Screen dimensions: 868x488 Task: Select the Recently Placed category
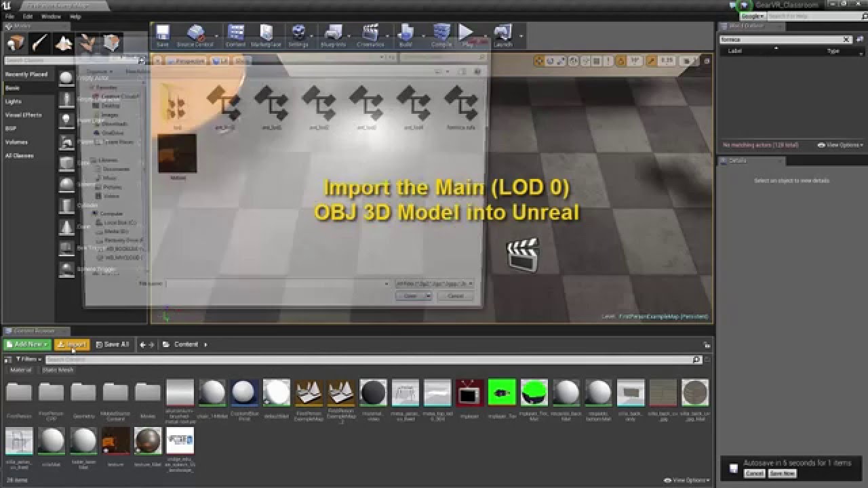click(27, 75)
